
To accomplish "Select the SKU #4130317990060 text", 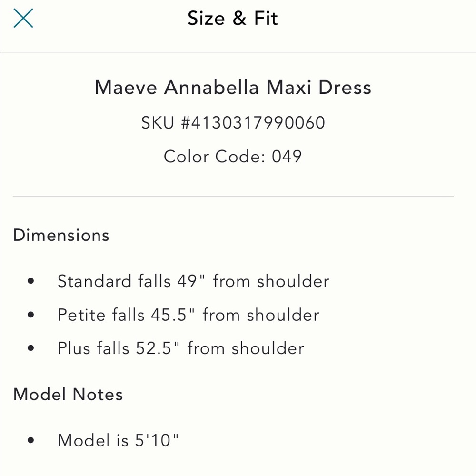I will coord(232,122).
